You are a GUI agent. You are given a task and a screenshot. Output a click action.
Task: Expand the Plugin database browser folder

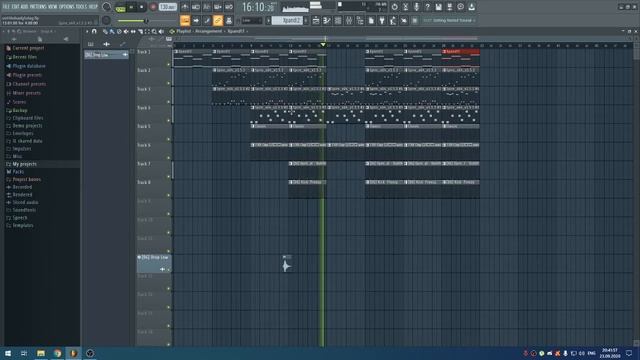pos(29,66)
